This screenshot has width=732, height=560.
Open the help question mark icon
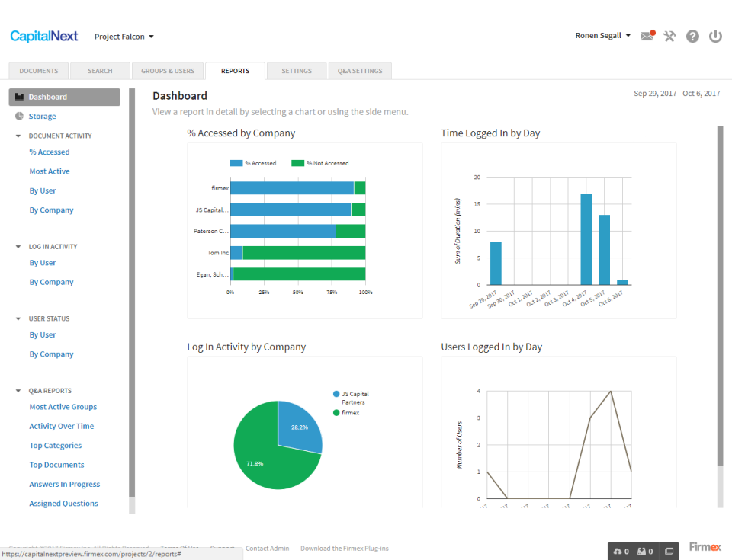(692, 36)
